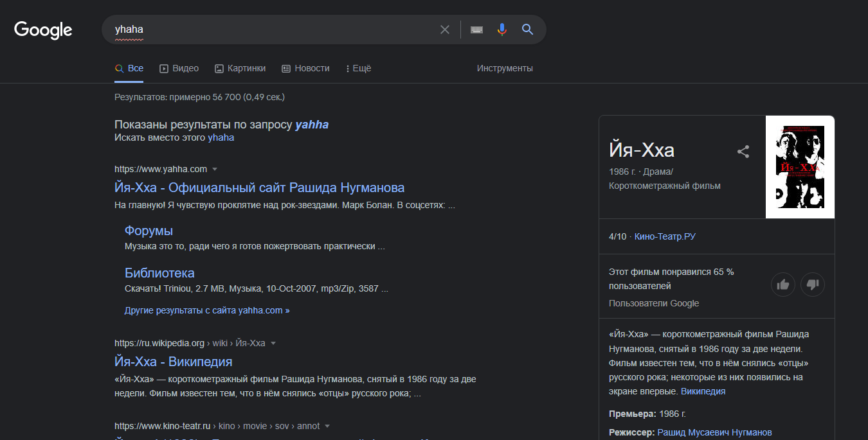Clear the search box with X icon
This screenshot has width=868, height=440.
[444, 30]
